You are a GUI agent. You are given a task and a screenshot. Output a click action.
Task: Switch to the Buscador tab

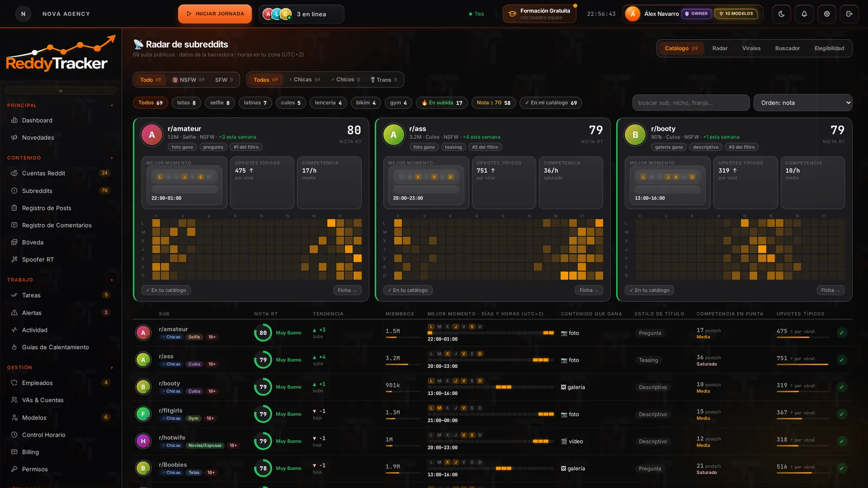coord(787,48)
